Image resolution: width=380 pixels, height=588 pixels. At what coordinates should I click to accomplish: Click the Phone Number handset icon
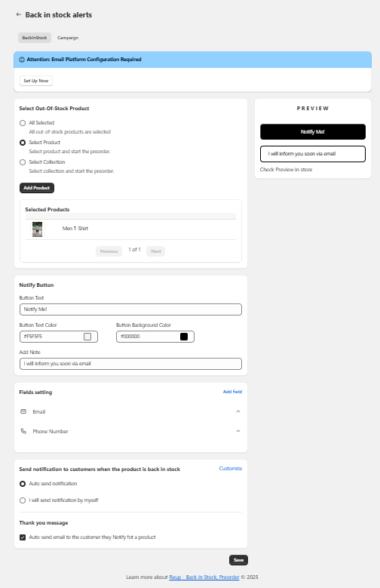(x=23, y=431)
